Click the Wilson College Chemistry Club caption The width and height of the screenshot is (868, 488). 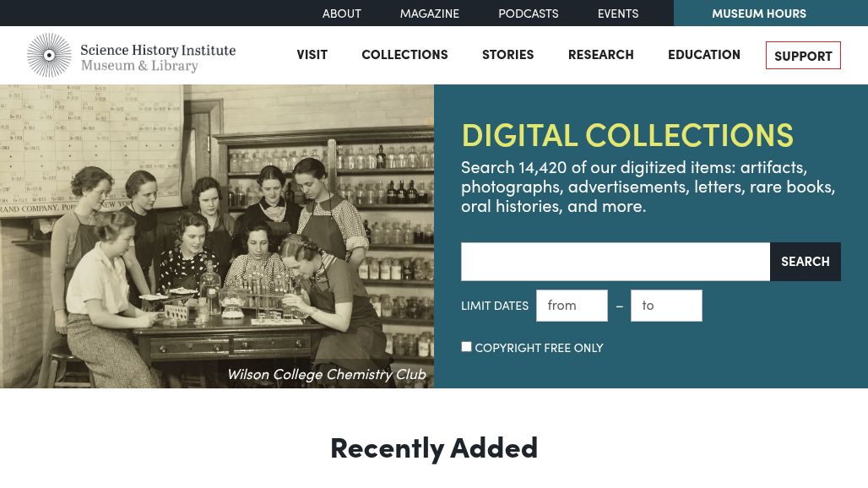(x=326, y=374)
